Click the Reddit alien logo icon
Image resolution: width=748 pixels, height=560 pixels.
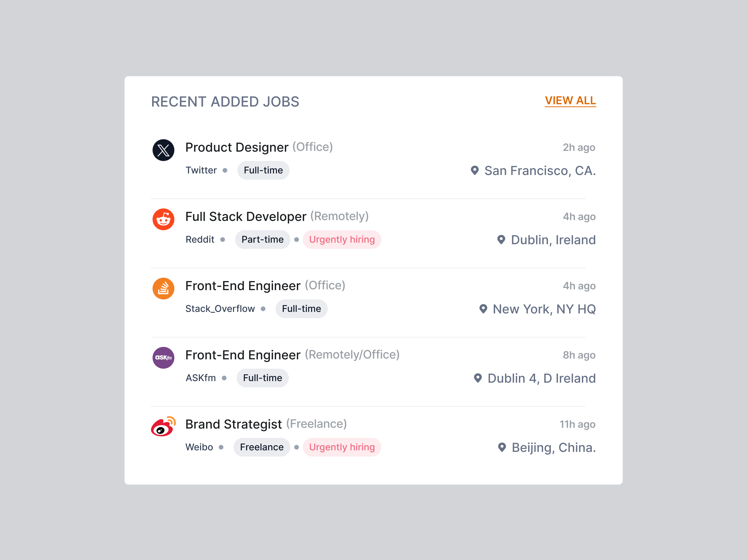point(163,219)
